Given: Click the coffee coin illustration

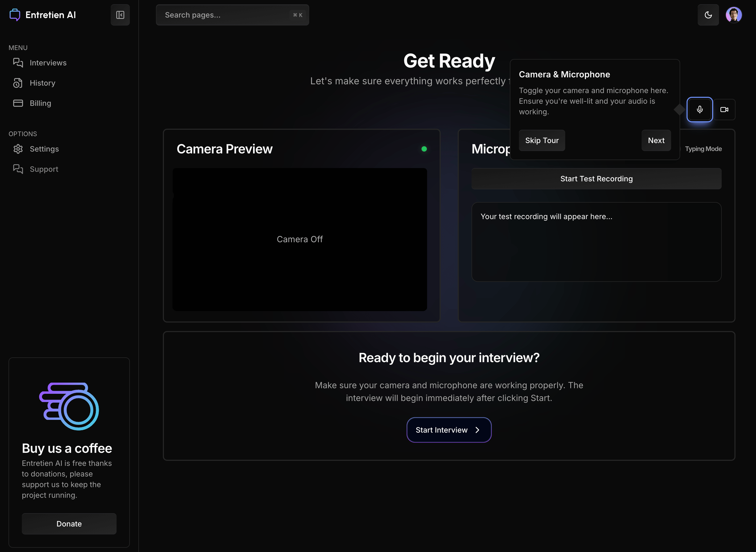Looking at the screenshot, I should point(69,406).
